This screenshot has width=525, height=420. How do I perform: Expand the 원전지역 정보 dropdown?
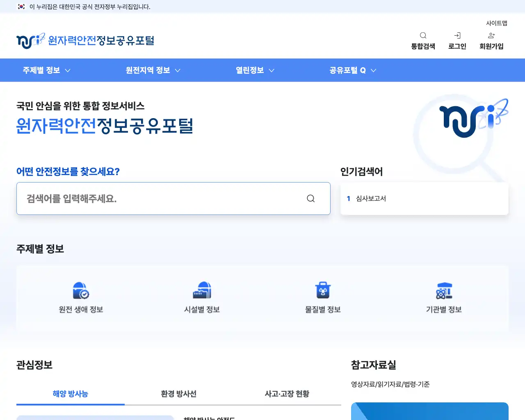click(x=152, y=70)
